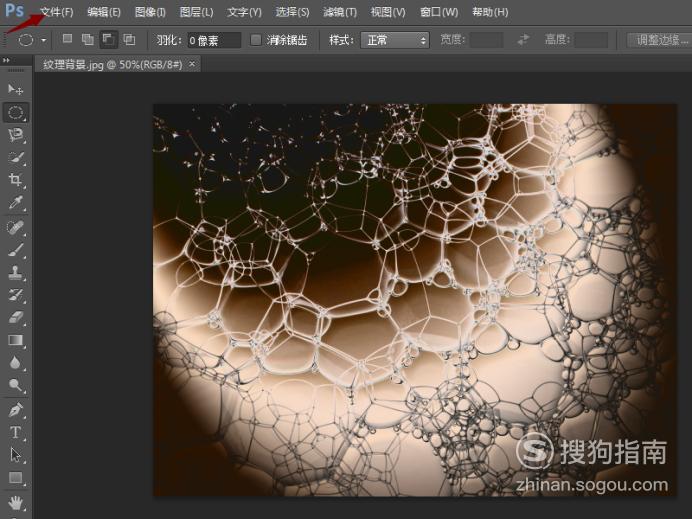The image size is (692, 519).
Task: Click the 高度 height input field
Action: pos(591,40)
